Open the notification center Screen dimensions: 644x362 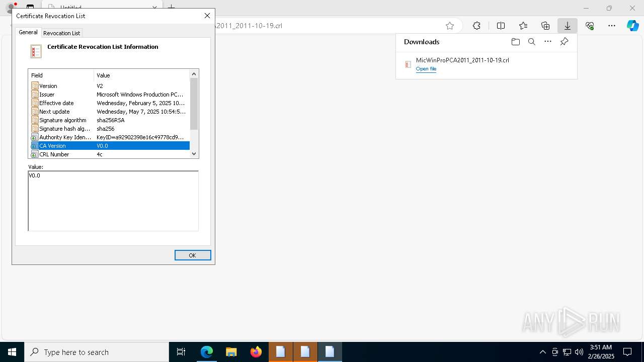[627, 352]
